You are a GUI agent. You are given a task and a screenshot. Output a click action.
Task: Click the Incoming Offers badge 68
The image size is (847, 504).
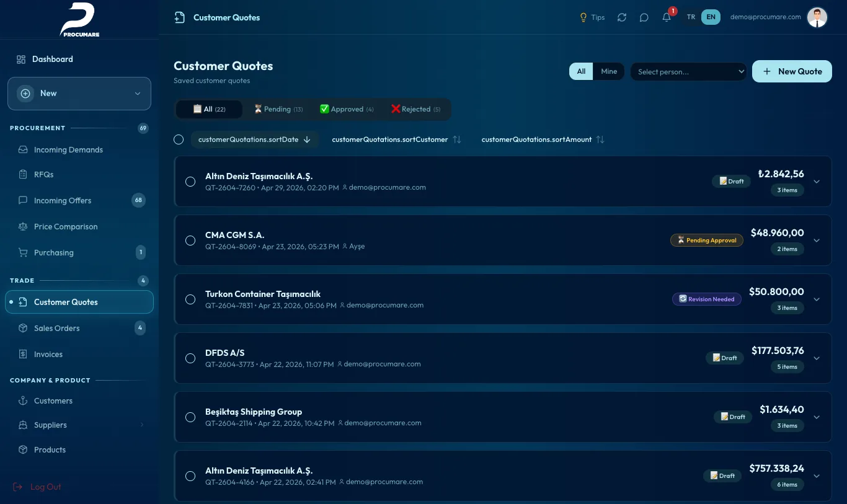point(138,200)
